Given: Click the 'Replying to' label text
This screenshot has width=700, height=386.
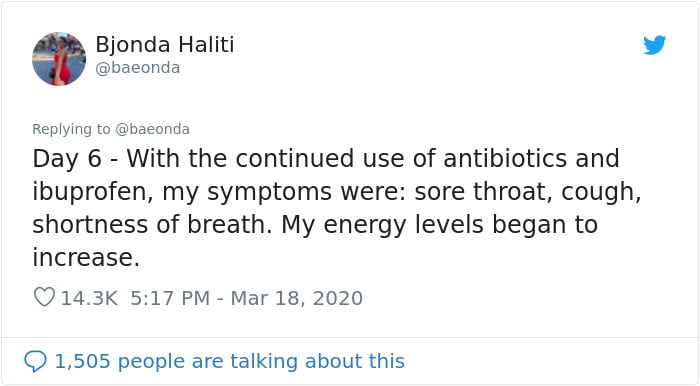Looking at the screenshot, I should point(71,129).
